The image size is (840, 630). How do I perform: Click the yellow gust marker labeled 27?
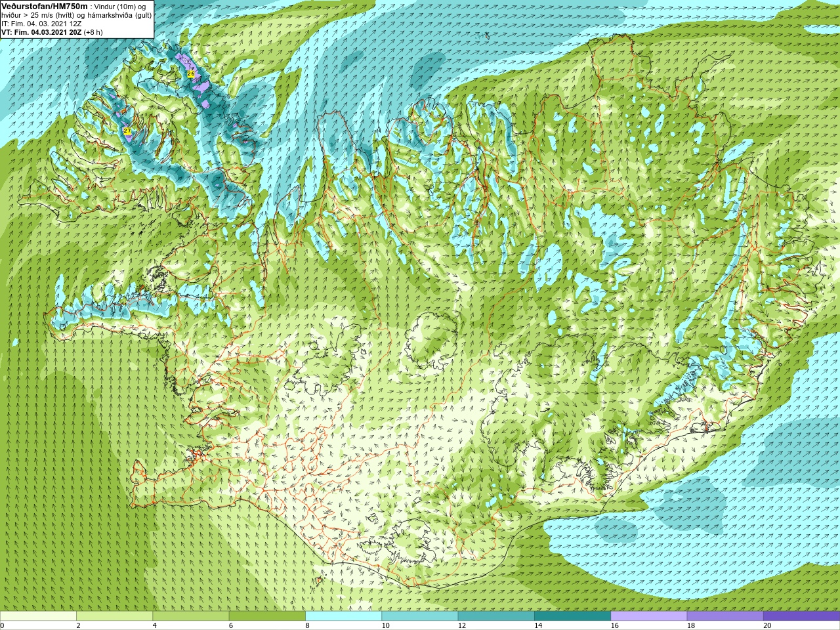[x=127, y=131]
